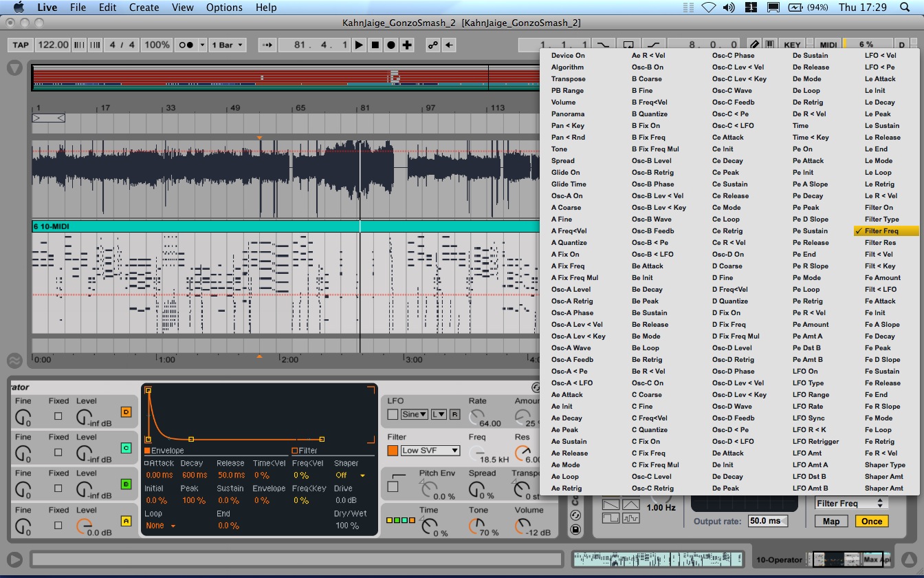Click the round Record button in the transport
Viewport: 924px width, 578px height.
pos(391,45)
